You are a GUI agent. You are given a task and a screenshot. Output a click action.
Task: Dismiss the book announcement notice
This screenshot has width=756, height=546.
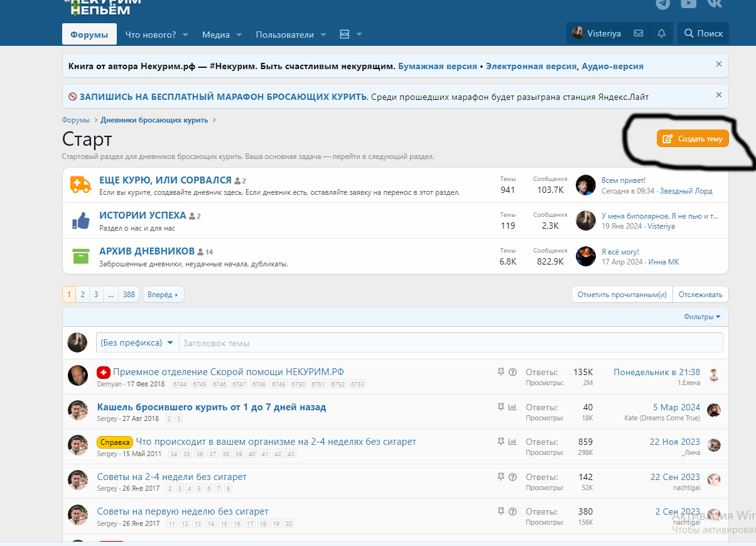coord(719,64)
